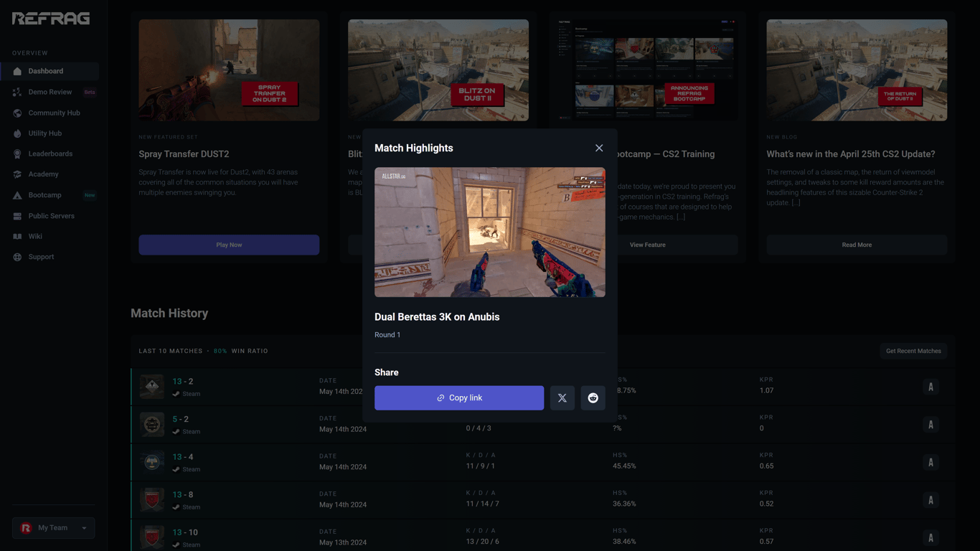
Task: Click the View Feature button
Action: pos(648,245)
